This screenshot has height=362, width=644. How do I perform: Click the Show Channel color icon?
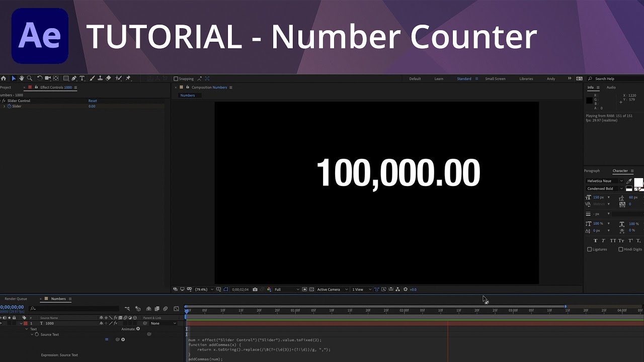269,290
